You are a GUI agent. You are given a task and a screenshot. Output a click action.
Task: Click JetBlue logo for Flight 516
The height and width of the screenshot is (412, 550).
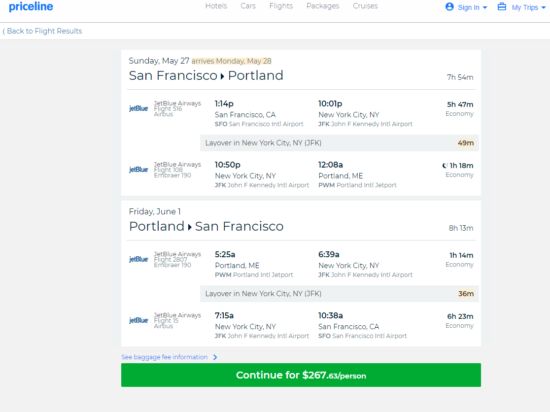139,108
